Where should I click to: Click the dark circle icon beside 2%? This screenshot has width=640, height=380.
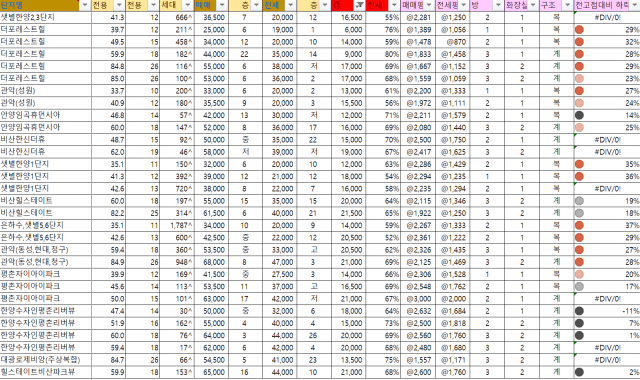pyautogui.click(x=579, y=372)
